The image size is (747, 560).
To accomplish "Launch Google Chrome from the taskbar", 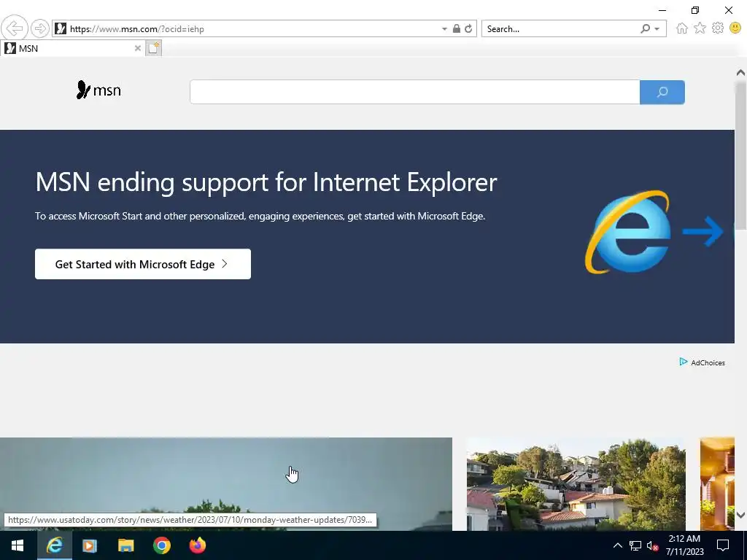I will (x=162, y=545).
